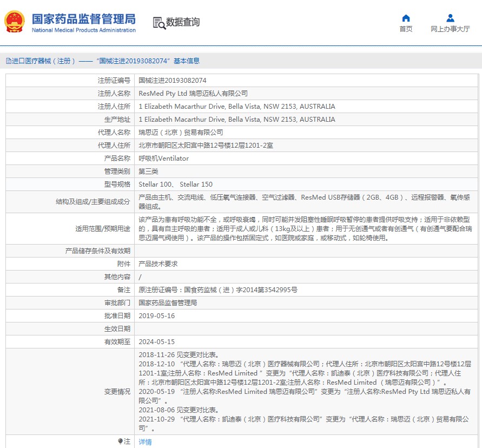Image resolution: width=482 pixels, height=448 pixels.
Task: Click the house icon above 首页
Action: coord(406,18)
